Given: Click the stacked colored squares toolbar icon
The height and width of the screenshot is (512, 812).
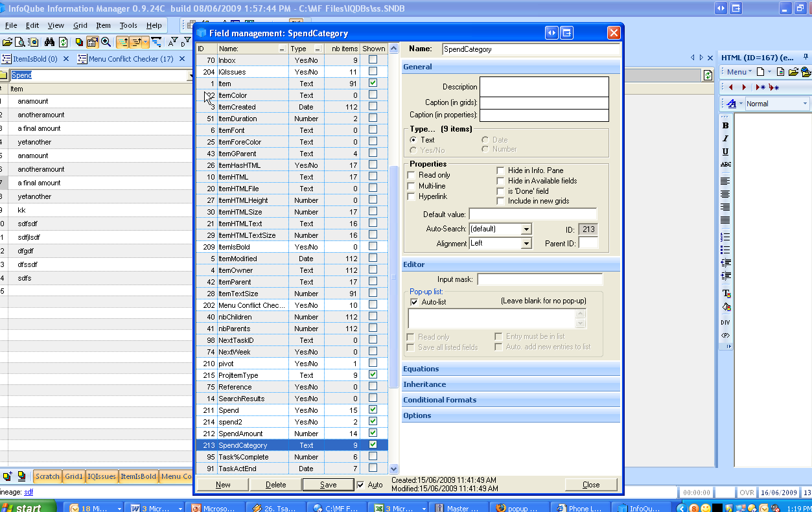Looking at the screenshot, I should (79, 42).
